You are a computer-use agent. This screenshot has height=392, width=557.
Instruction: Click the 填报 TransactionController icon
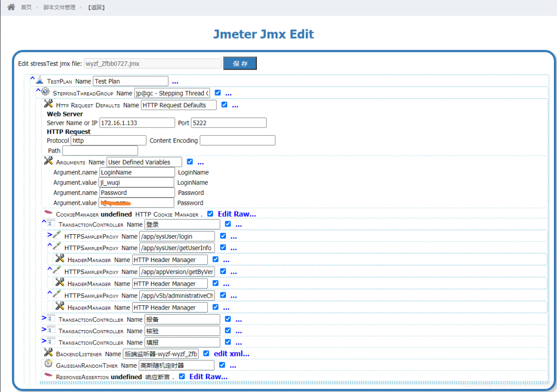[x=51, y=341]
